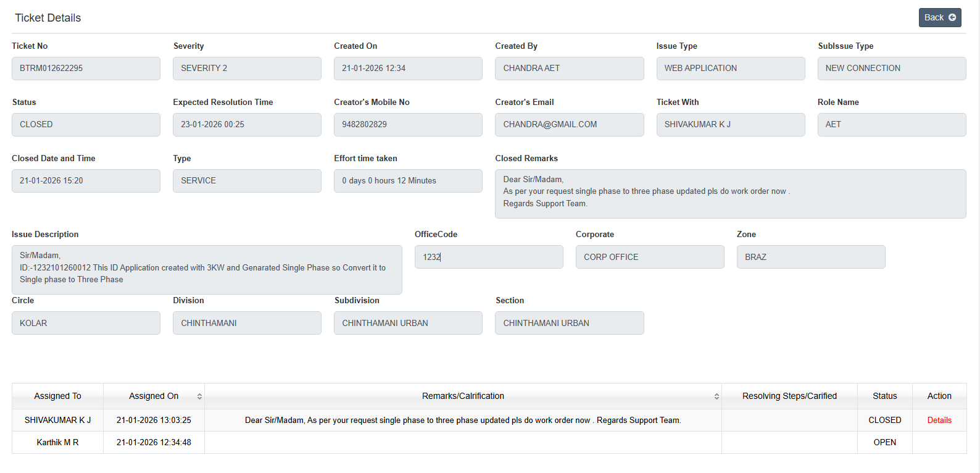Click the Resolving Steps/Carified column header
The width and height of the screenshot is (980, 473).
[789, 396]
